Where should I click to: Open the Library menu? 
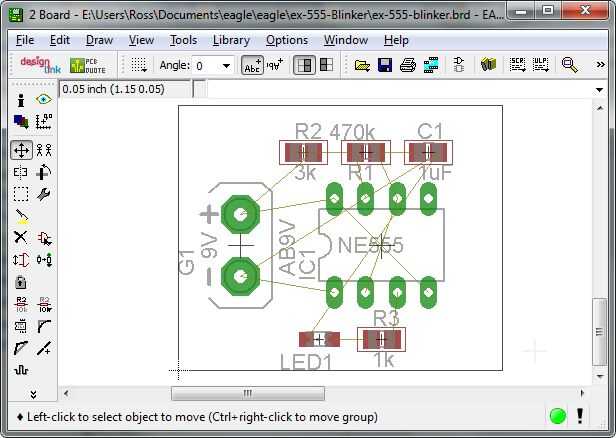point(231,40)
